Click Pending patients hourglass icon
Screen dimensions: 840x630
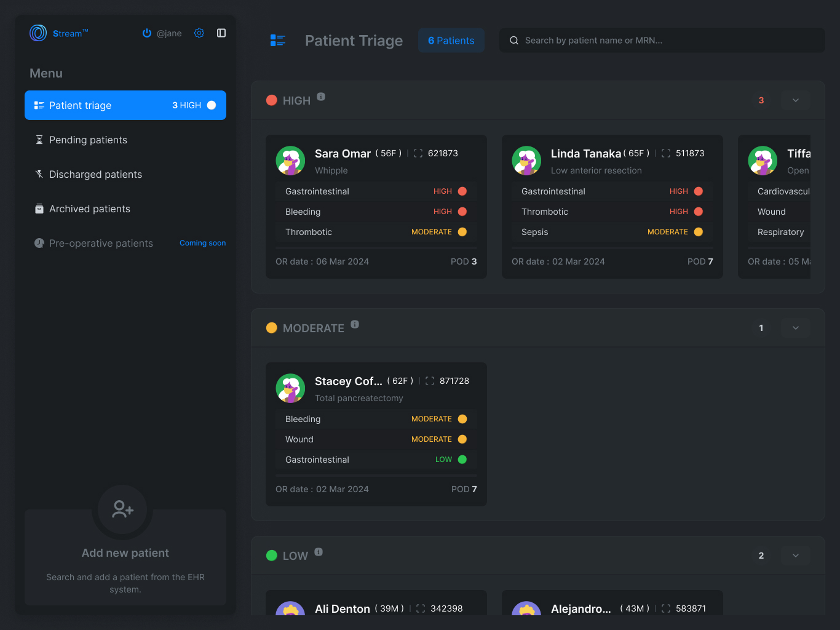point(39,140)
